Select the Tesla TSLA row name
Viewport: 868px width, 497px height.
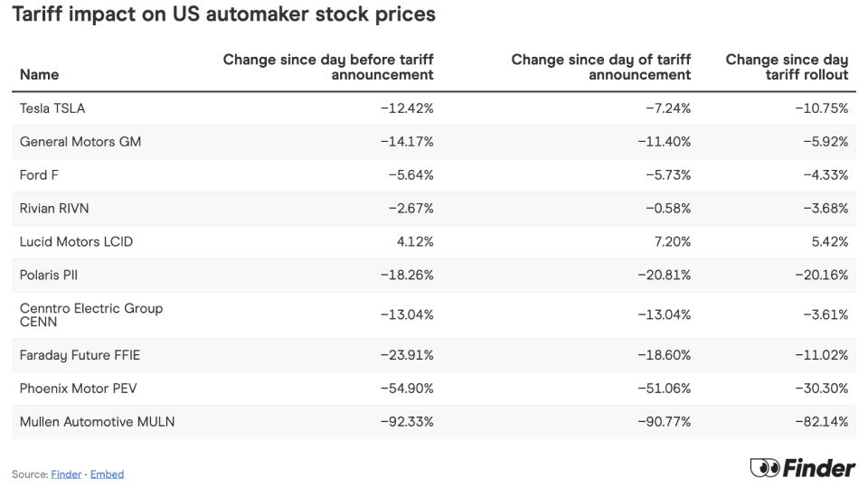tap(52, 108)
